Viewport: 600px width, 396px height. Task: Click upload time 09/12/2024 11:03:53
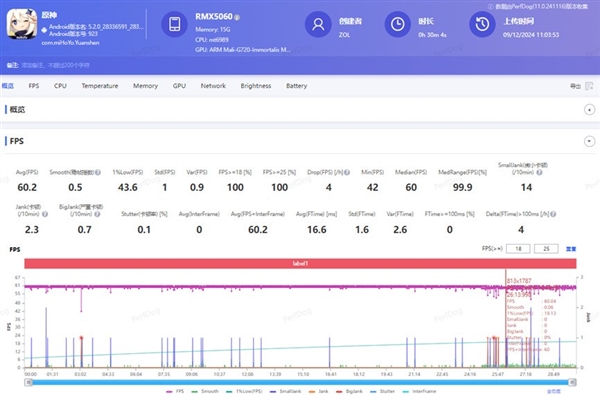(x=531, y=35)
